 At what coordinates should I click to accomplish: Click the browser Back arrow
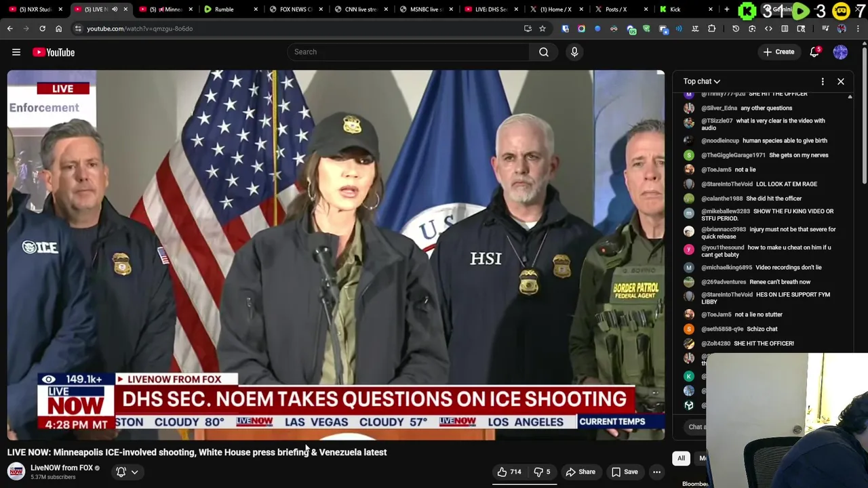[x=9, y=28]
